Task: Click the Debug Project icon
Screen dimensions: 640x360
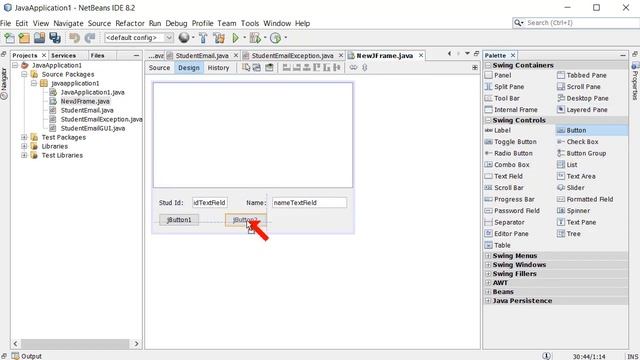Action: (x=255, y=38)
